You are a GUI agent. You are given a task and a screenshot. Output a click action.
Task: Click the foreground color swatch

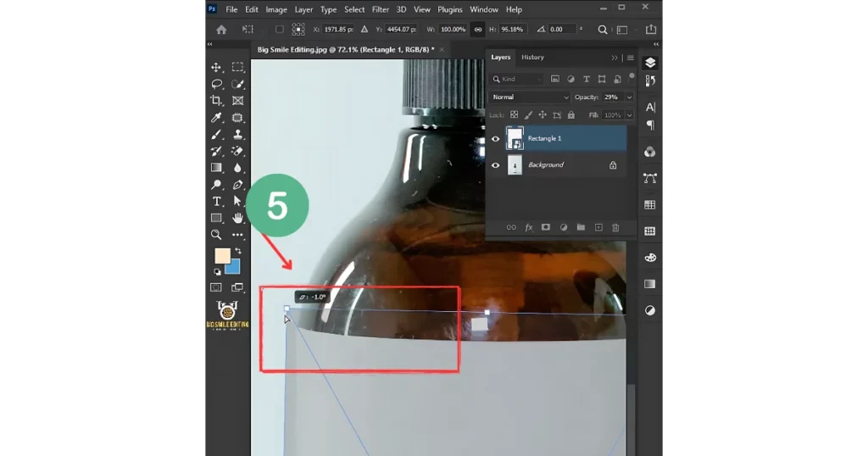pyautogui.click(x=222, y=255)
